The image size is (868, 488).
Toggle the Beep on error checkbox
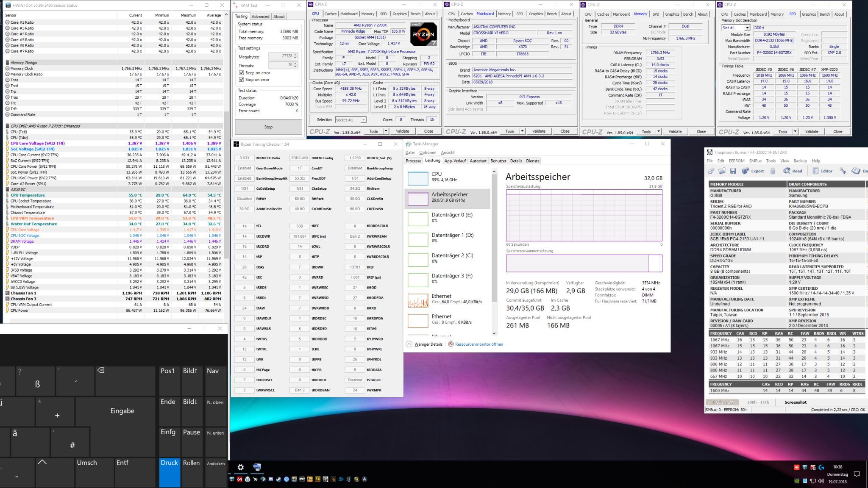(x=241, y=73)
